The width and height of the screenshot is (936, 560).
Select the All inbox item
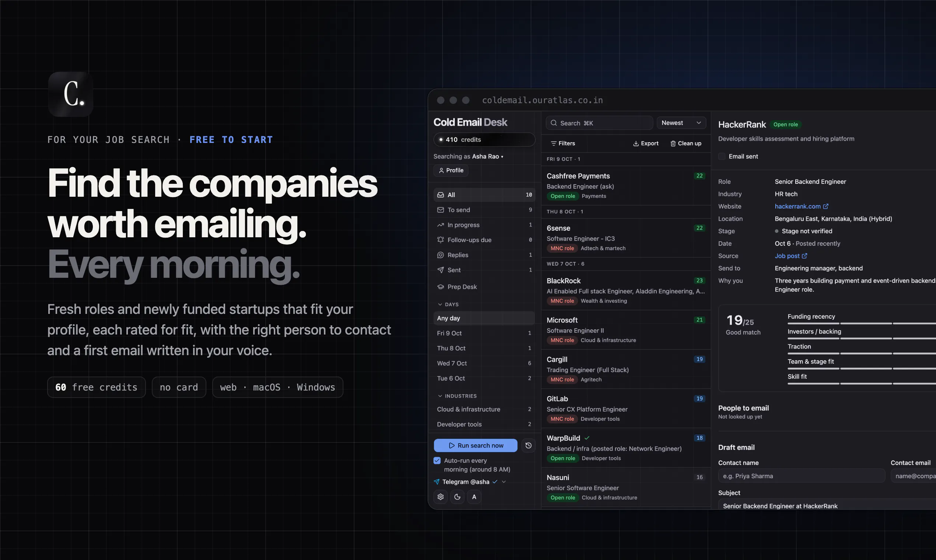pos(484,195)
